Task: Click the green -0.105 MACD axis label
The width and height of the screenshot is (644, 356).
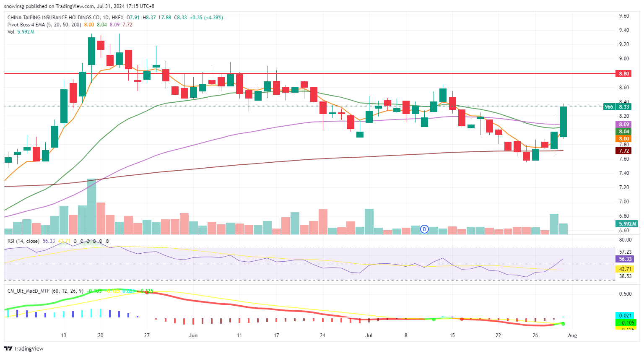Action: [625, 322]
